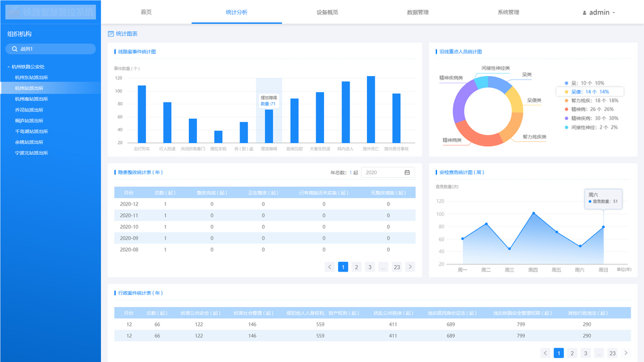Go to previous page in 隐患整改 table
This screenshot has height=362, width=644.
coord(330,267)
